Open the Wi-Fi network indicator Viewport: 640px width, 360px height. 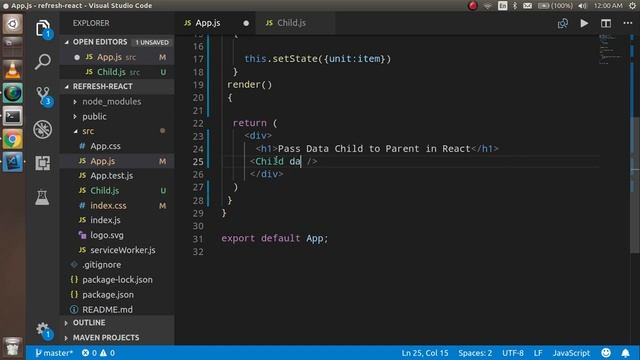pos(488,6)
